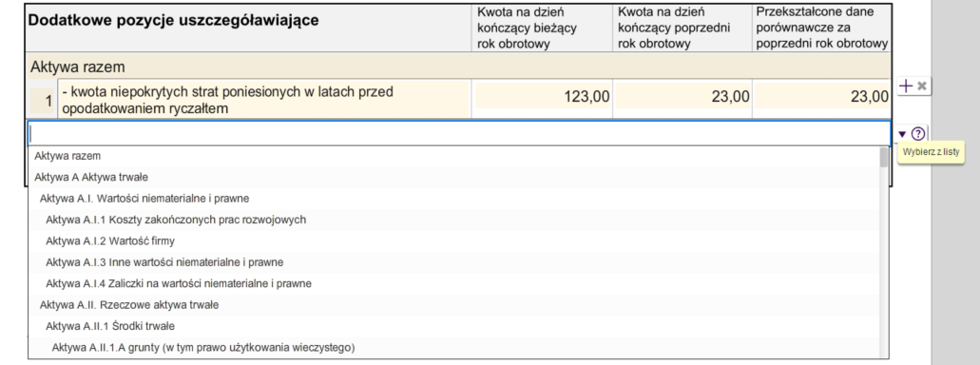Toggle the dropdown list arrow
Image resolution: width=980 pixels, height=365 pixels.
(x=902, y=134)
